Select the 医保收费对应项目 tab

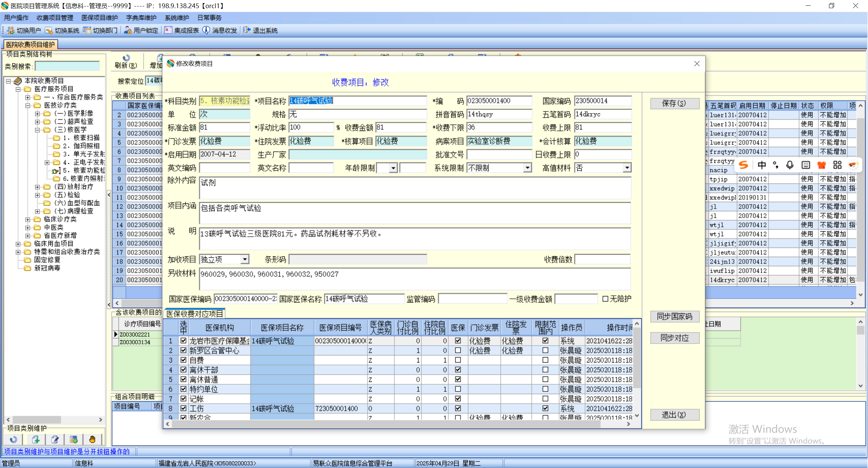coord(195,314)
